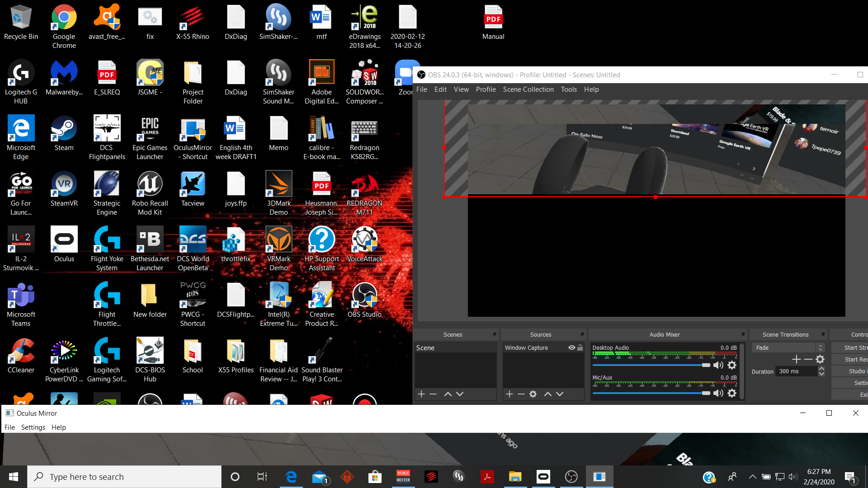Click the Start Recording button
This screenshot has height=488, width=868.
click(x=850, y=359)
